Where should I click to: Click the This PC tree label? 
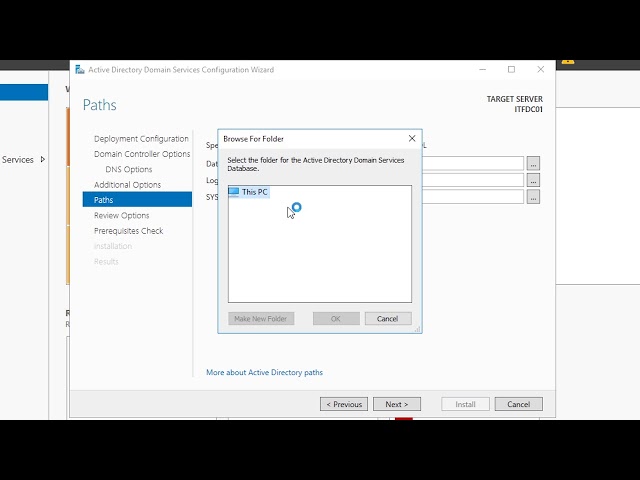coord(255,192)
